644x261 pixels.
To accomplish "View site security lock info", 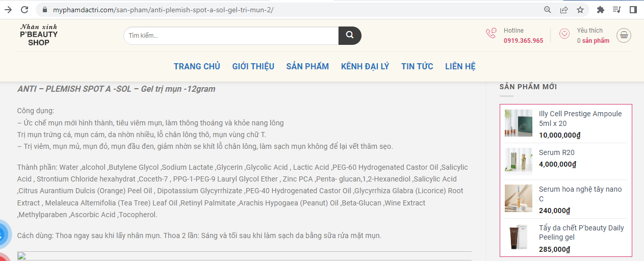I will click(x=45, y=10).
